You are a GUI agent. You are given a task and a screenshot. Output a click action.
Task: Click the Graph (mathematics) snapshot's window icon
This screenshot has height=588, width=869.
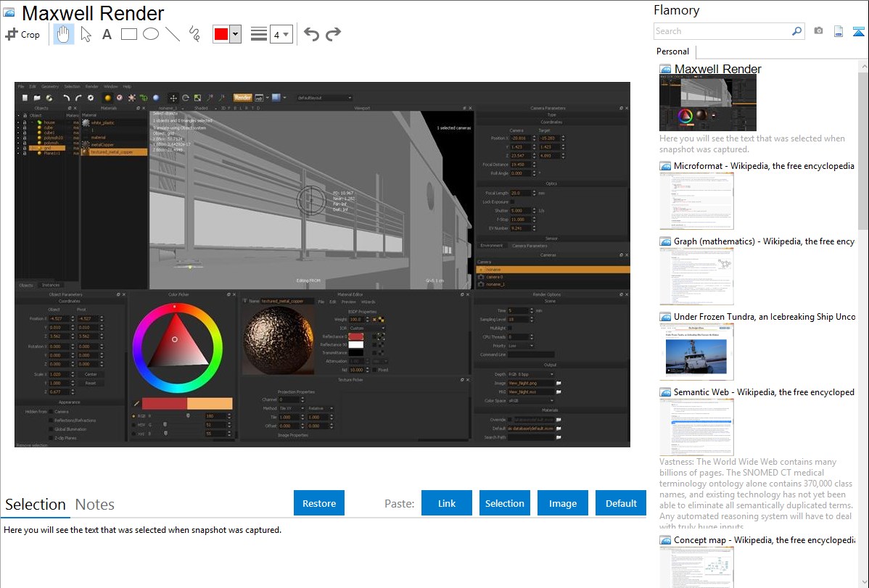665,241
